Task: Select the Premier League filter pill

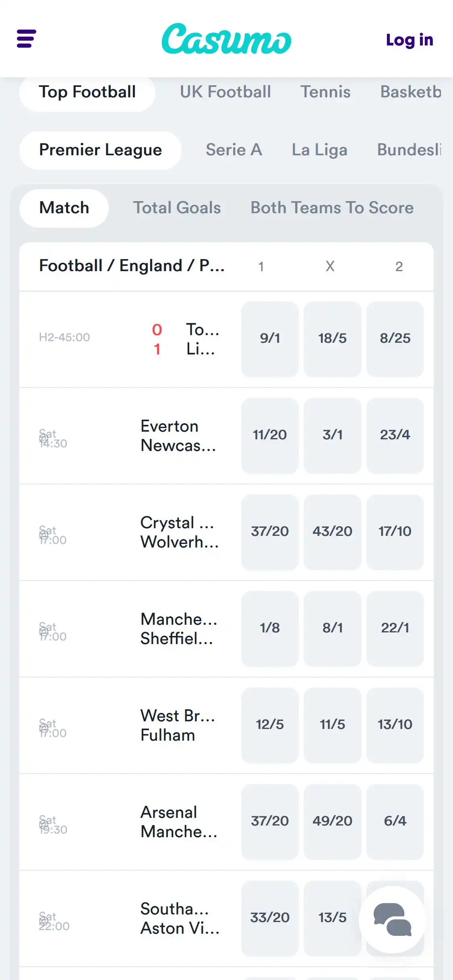Action: pyautogui.click(x=101, y=150)
